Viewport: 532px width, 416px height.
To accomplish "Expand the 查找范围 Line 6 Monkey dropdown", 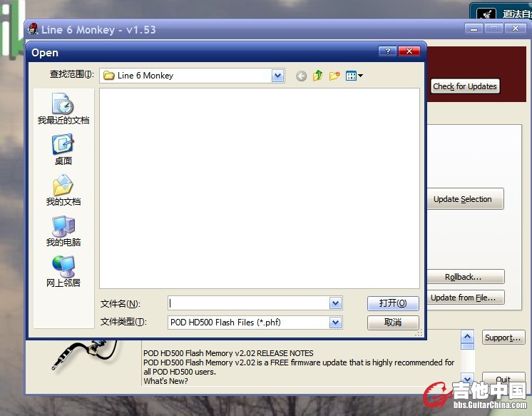I will (277, 76).
